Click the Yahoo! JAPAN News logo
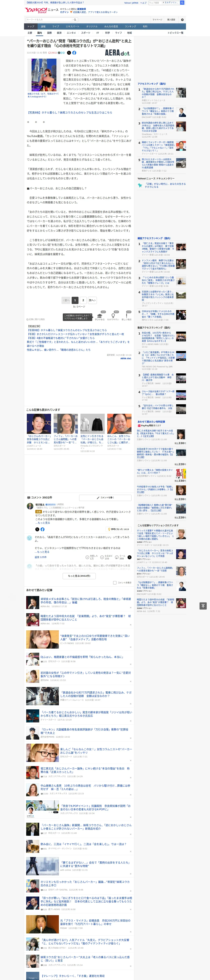The height and width of the screenshot is (980, 210). click(42, 10)
